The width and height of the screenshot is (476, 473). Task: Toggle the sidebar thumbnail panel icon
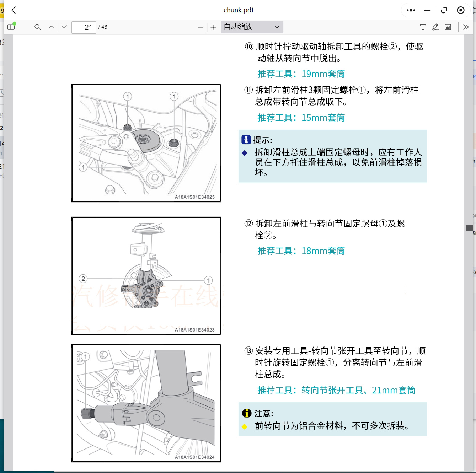click(11, 27)
